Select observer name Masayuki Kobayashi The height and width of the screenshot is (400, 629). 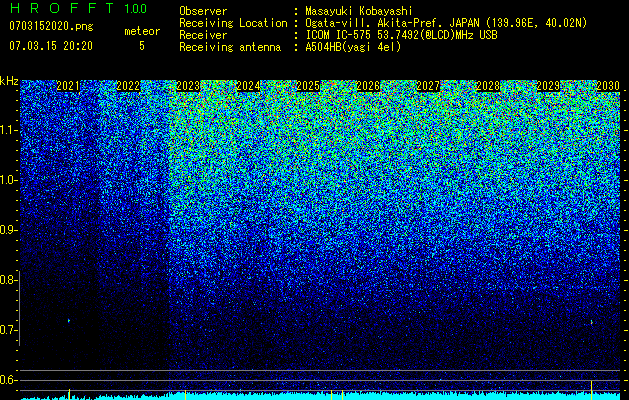click(359, 11)
